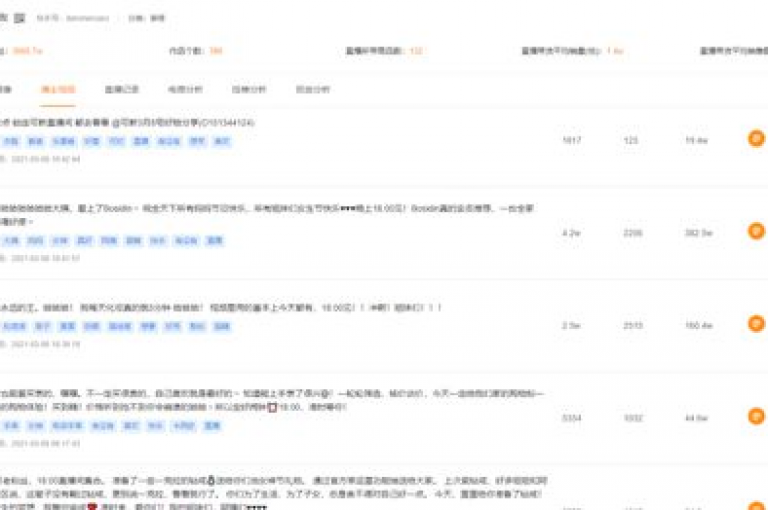Click the first blue tag under the D101344124 video
Image resolution: width=768 pixels, height=510 pixels.
tap(11, 142)
